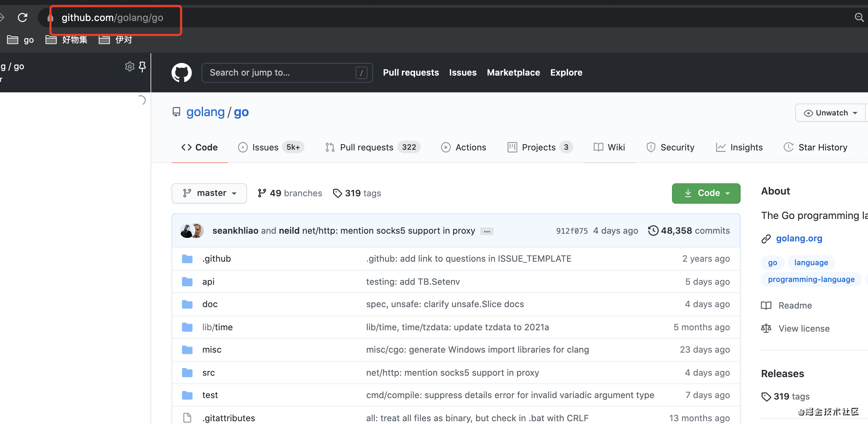Reload the page with the refresh icon
This screenshot has height=424, width=868.
(23, 17)
